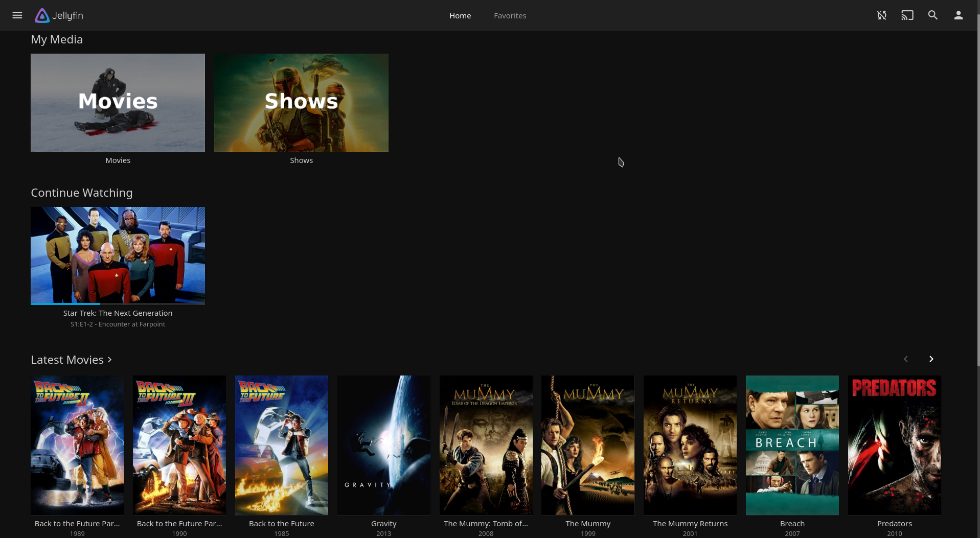Open The Mummy Returns poster
Viewport: 980px width, 538px height.
pos(690,445)
